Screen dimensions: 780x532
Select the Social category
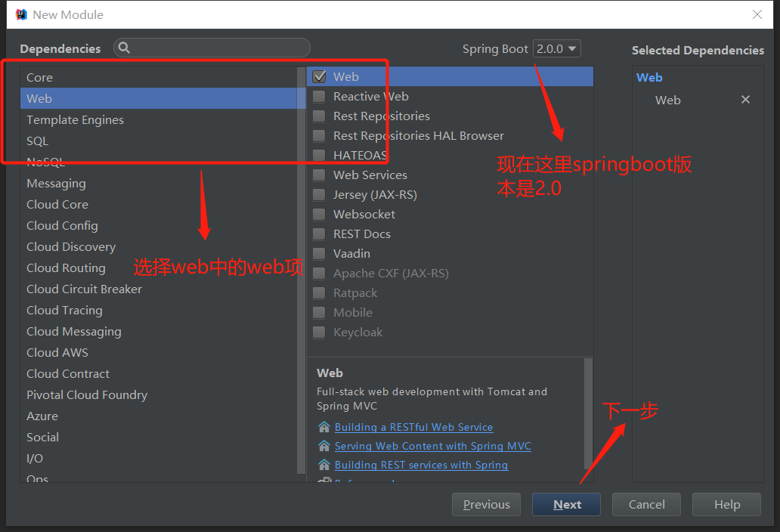click(158, 437)
